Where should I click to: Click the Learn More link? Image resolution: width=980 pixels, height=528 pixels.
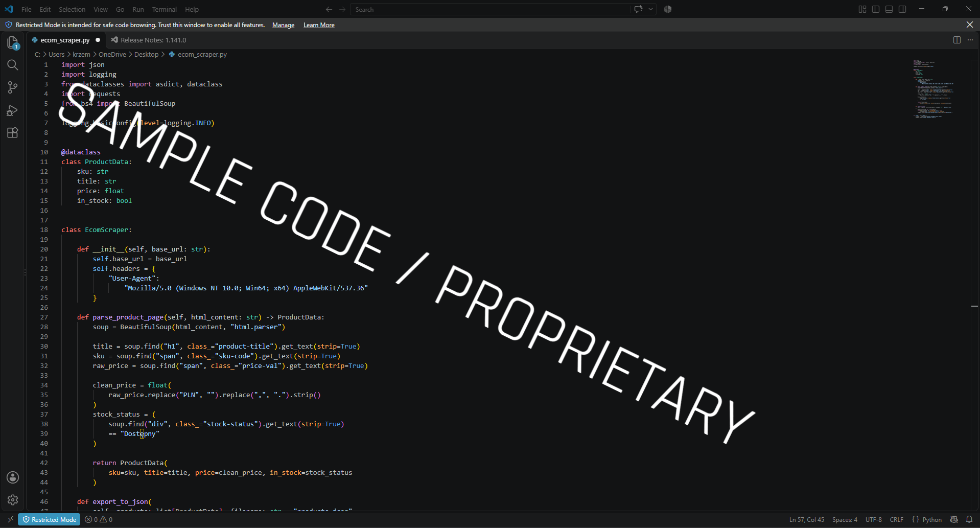319,25
